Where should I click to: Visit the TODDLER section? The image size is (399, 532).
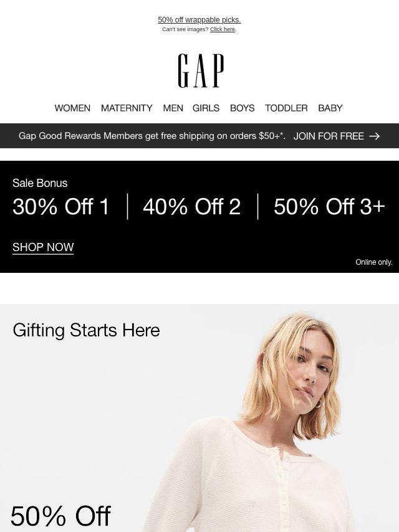(x=286, y=108)
